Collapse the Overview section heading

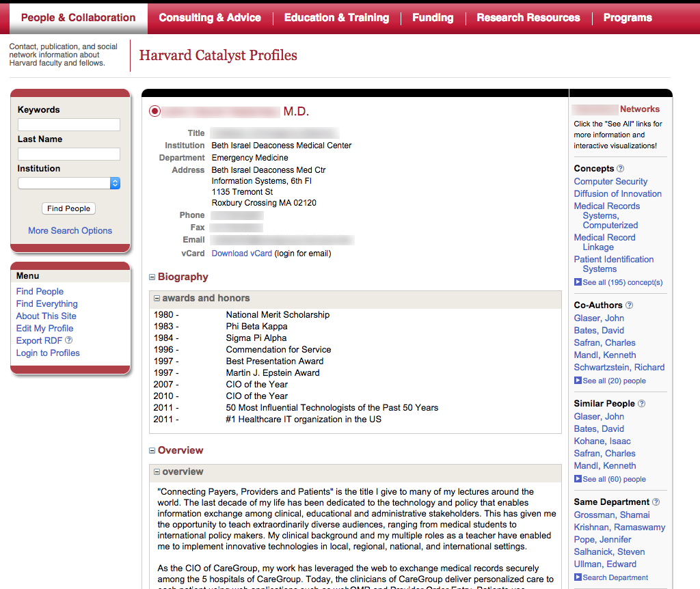coord(152,451)
